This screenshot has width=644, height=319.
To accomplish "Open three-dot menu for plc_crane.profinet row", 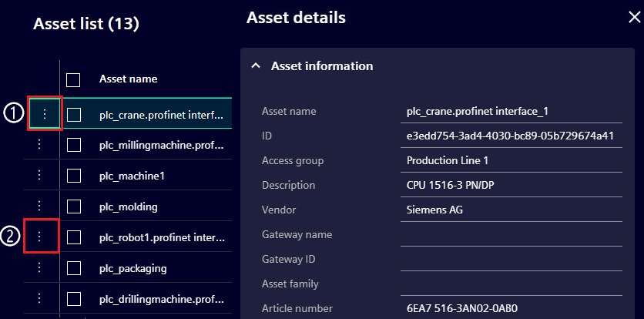I will click(45, 114).
